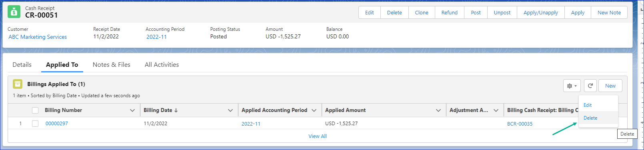
Task: Open BCR-00035 billing cash receipt link
Action: (x=520, y=124)
